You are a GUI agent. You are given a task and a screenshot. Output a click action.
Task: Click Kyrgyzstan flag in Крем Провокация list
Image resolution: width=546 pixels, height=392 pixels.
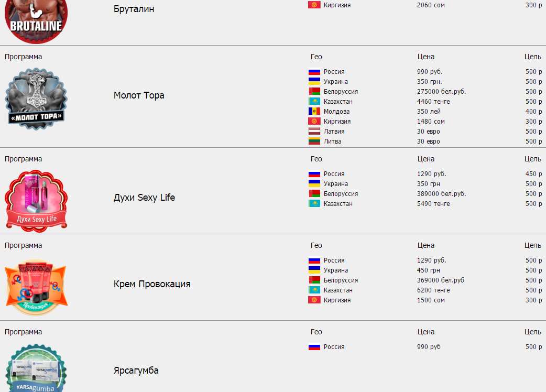(x=314, y=300)
